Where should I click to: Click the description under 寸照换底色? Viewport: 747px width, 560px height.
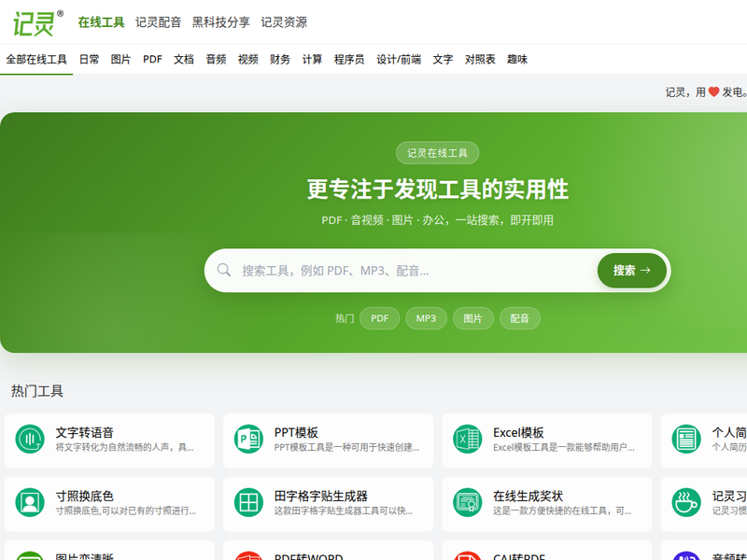pyautogui.click(x=126, y=511)
